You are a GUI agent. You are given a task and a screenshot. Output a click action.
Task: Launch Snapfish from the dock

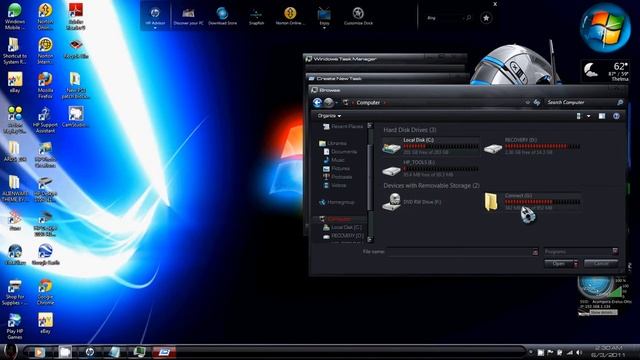tap(256, 16)
